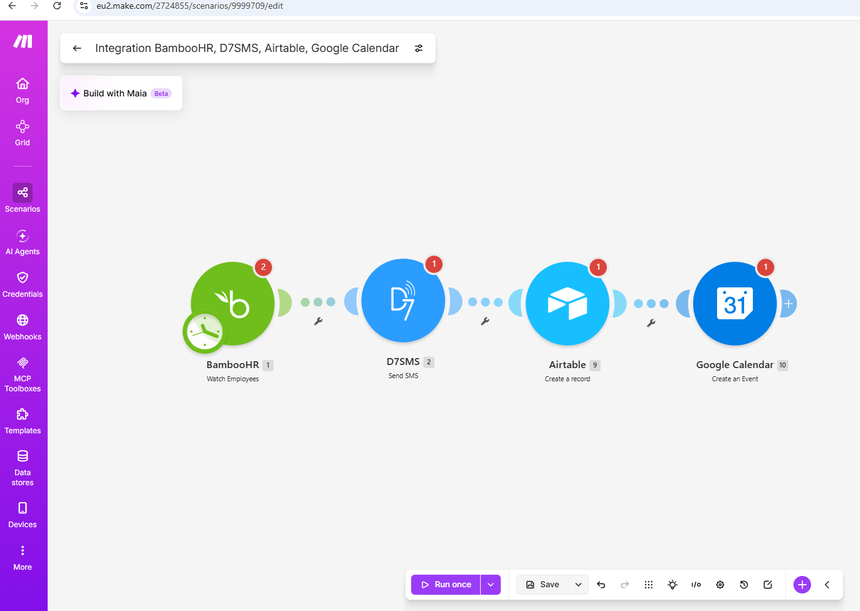Open the clock schedule settings on BambooHR
The height and width of the screenshot is (611, 860).
tap(203, 332)
